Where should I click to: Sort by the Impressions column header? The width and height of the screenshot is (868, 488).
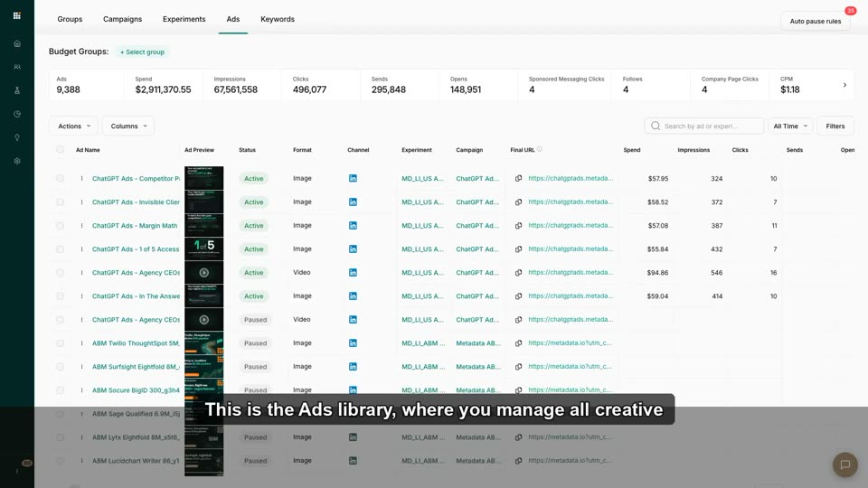tap(693, 150)
